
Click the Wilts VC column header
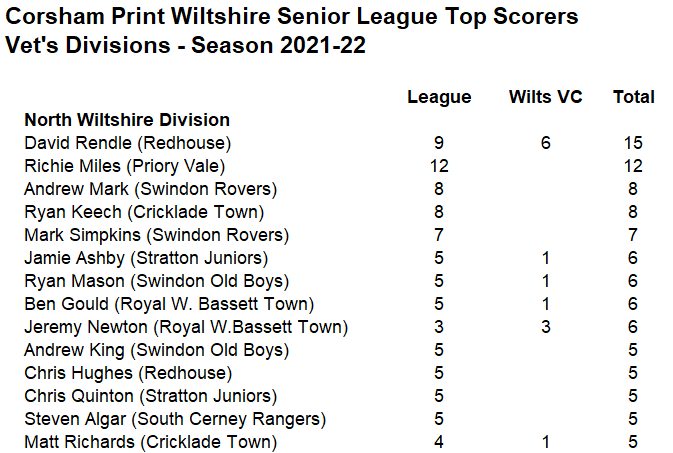(546, 97)
